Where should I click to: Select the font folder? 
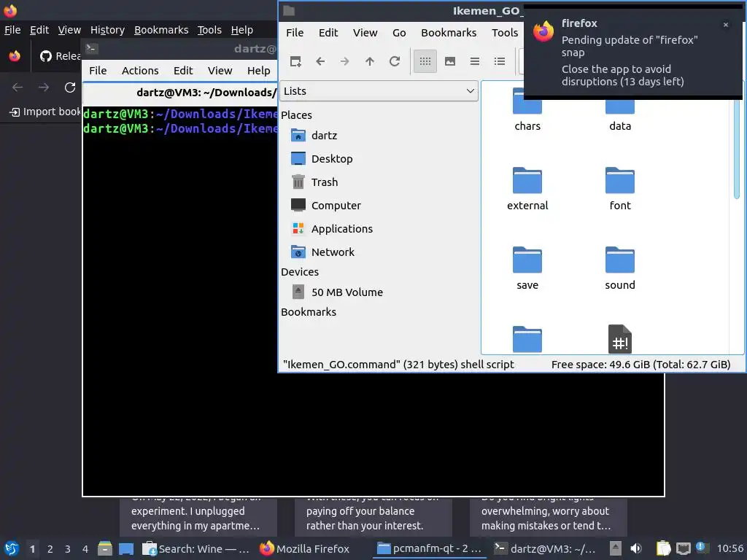click(x=620, y=189)
